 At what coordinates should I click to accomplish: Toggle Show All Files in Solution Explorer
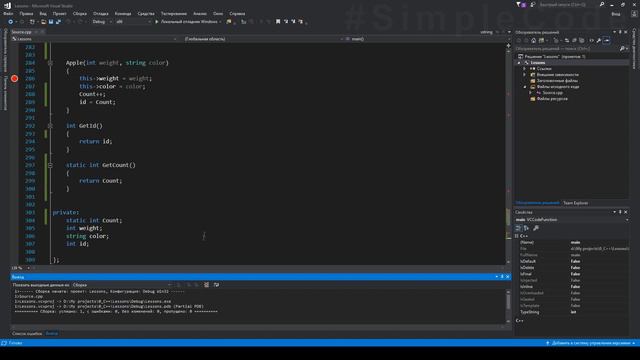pyautogui.click(x=582, y=40)
